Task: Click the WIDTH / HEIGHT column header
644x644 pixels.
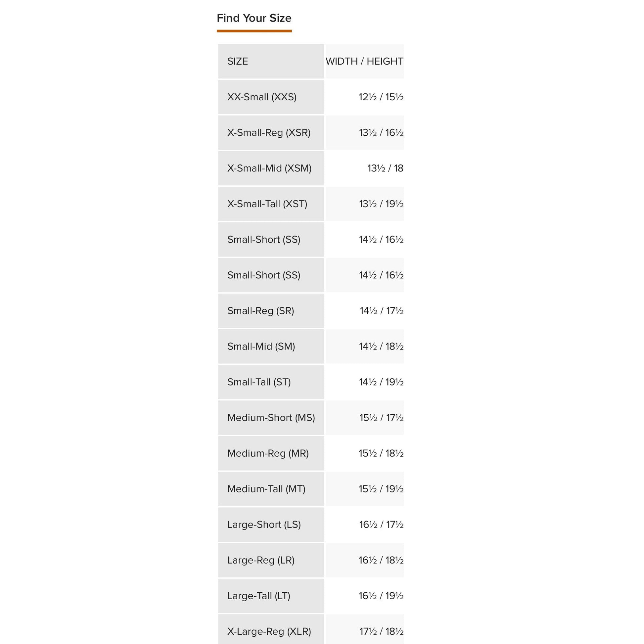Action: pyautogui.click(x=364, y=61)
